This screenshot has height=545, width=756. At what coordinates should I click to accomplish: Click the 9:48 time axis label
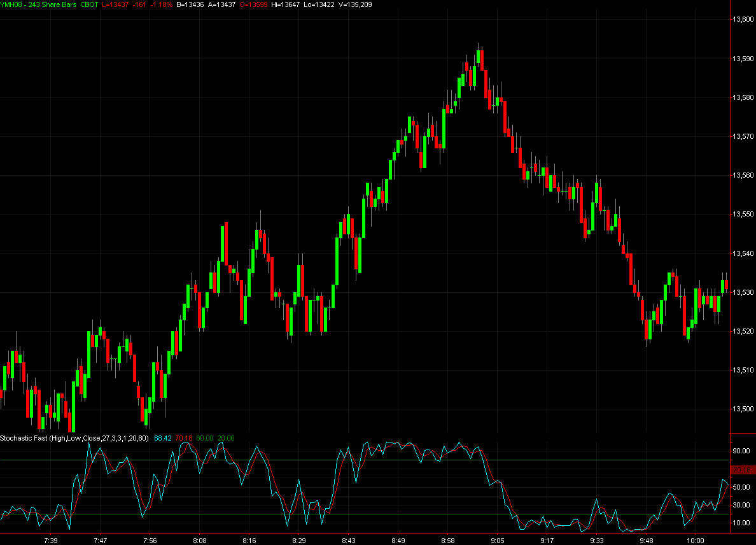[x=647, y=541]
